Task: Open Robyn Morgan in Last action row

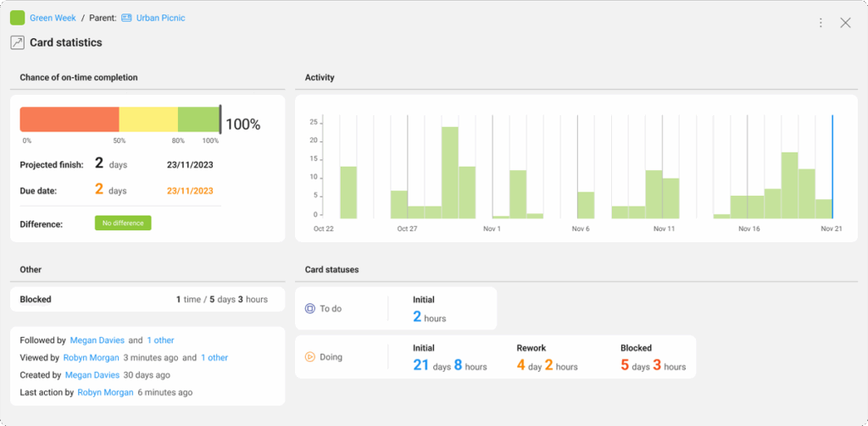Action: pos(106,393)
